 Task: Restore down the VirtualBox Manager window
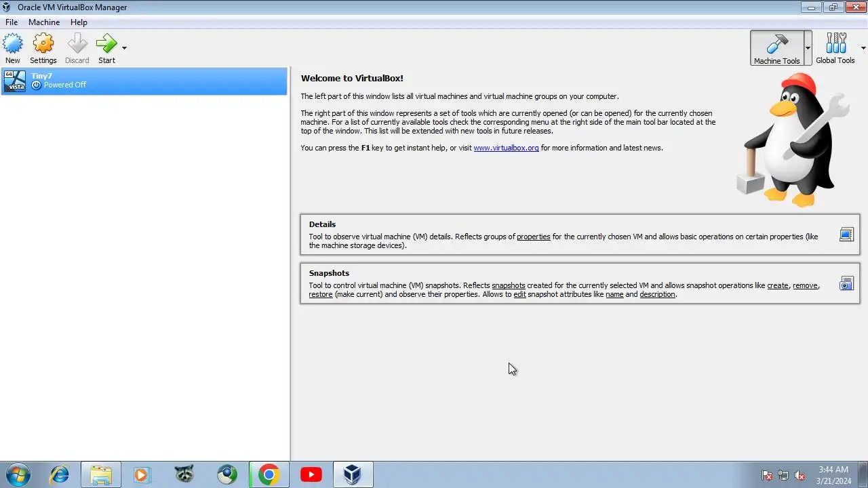[833, 7]
